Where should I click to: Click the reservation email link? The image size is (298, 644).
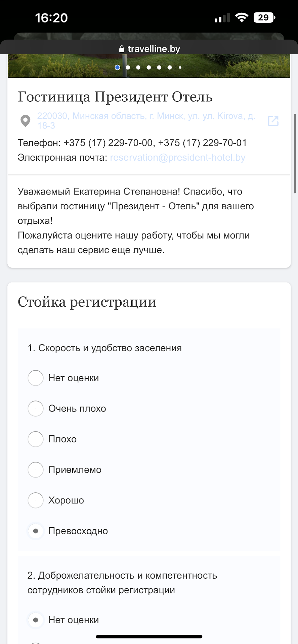pos(178,158)
